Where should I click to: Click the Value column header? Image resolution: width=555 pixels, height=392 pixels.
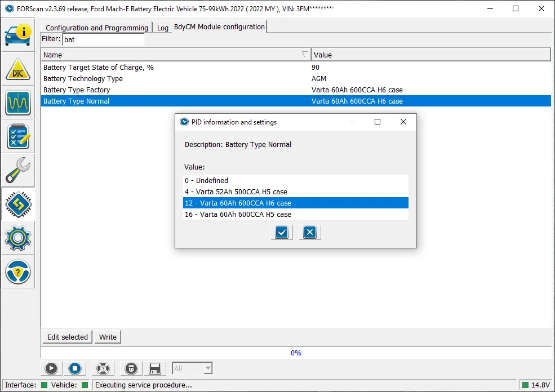click(x=431, y=55)
